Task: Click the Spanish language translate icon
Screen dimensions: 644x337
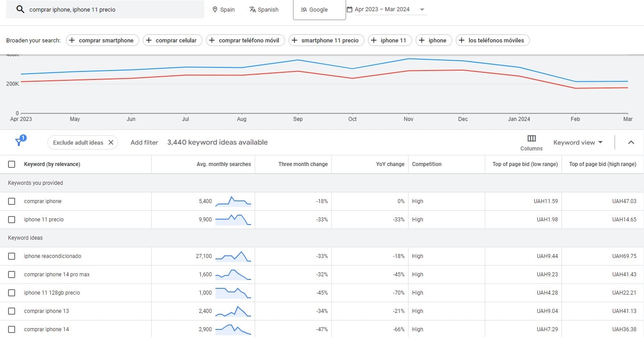Action: tap(252, 9)
